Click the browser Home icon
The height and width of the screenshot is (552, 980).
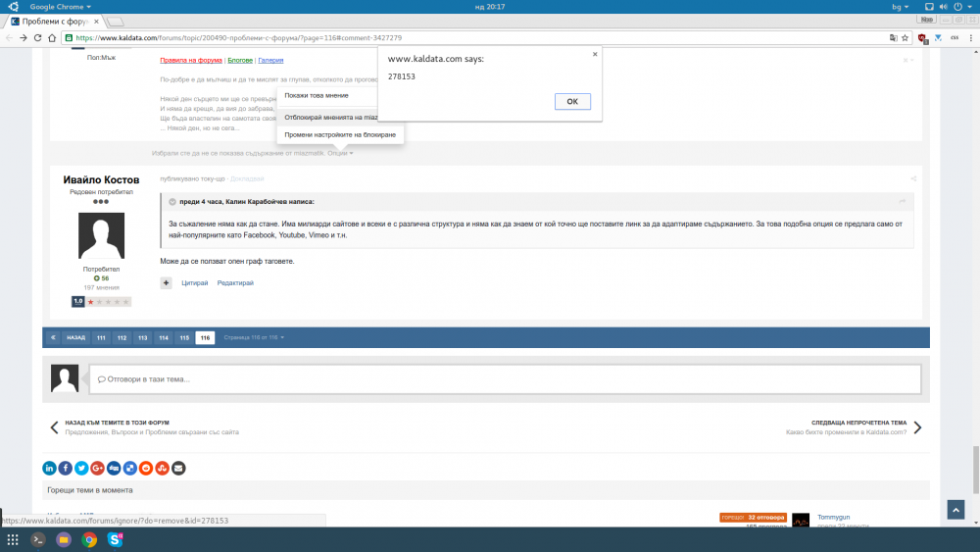click(x=52, y=37)
